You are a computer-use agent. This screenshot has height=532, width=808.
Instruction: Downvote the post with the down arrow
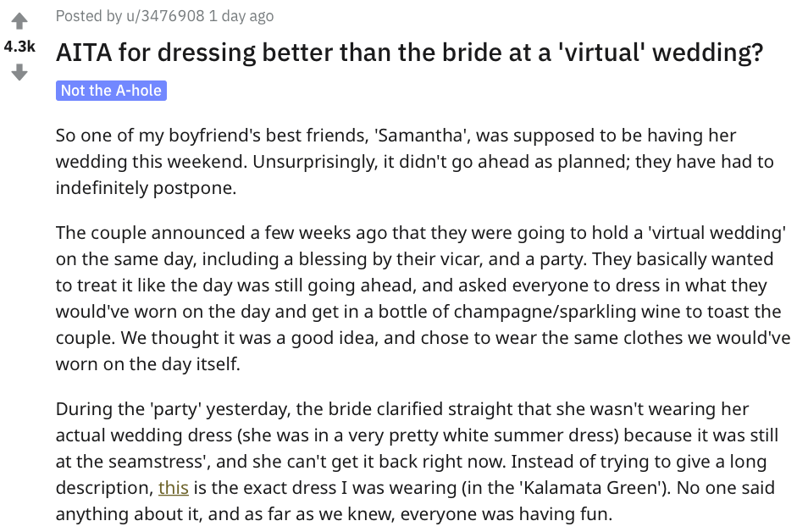[19, 72]
